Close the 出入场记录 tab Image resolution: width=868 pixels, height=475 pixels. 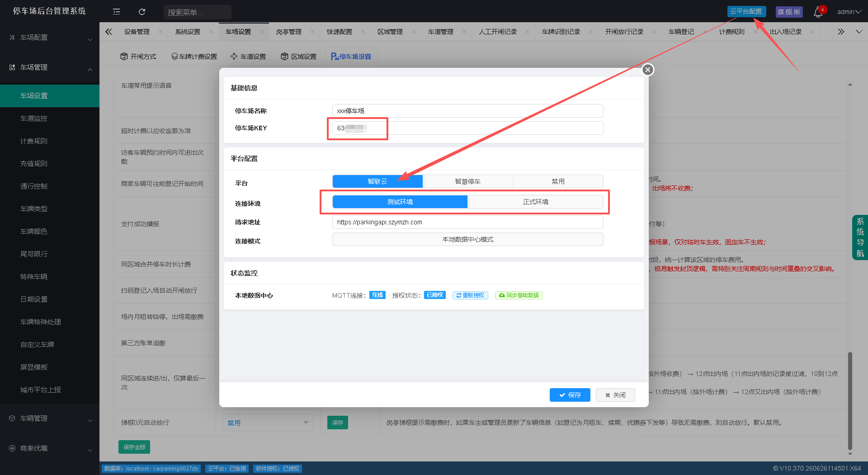(x=812, y=32)
